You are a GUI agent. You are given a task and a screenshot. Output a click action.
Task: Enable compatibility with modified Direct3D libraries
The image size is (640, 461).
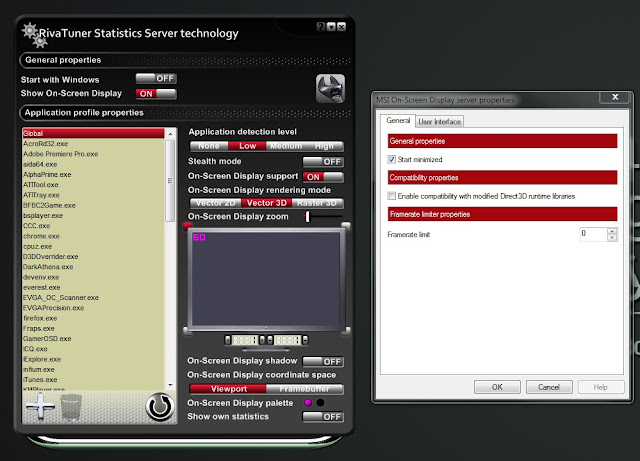(x=391, y=196)
